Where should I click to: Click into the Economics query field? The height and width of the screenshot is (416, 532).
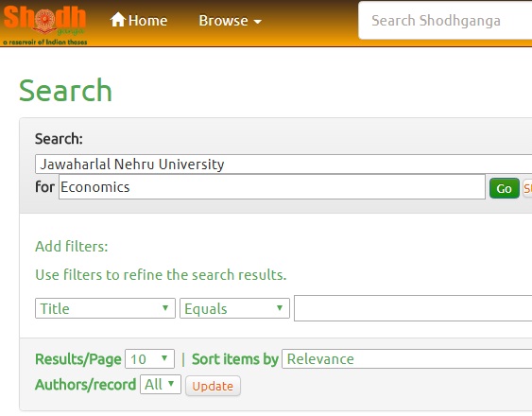pyautogui.click(x=272, y=187)
